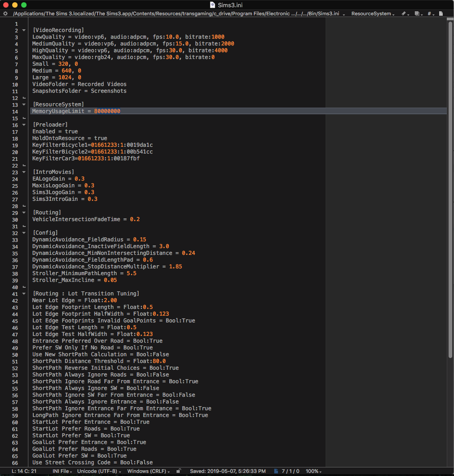The image size is (454, 476).
Task: Click the HoldOntoResource true value
Action: coord(100,138)
